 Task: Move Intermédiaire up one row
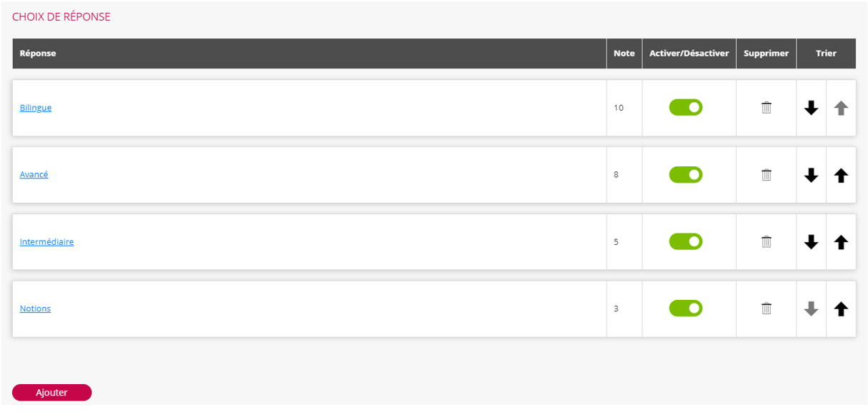tap(841, 242)
